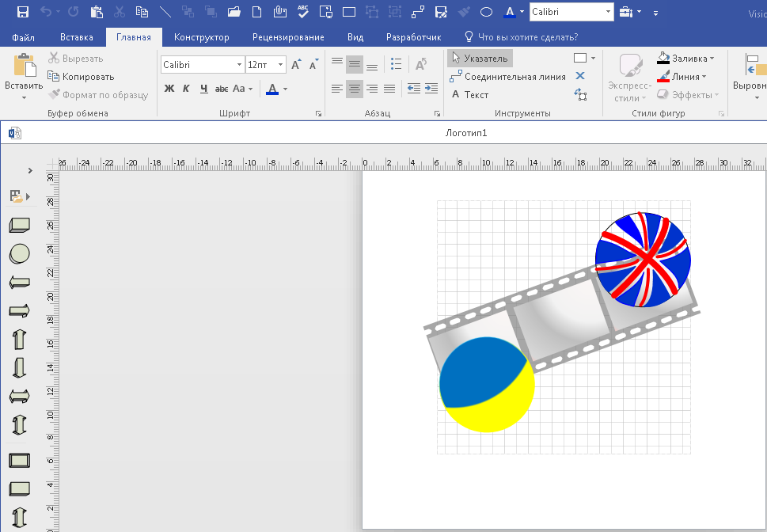Apply the blue font color in the Шрифт group

(272, 89)
